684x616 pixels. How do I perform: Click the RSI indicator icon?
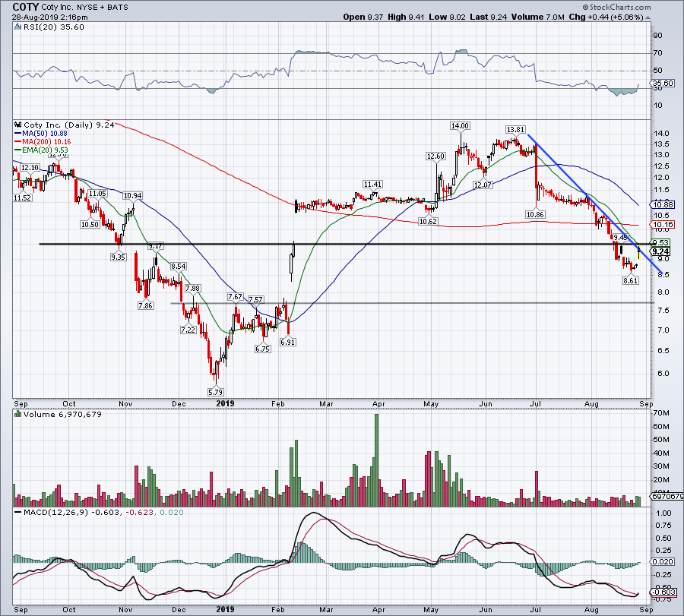[17, 27]
